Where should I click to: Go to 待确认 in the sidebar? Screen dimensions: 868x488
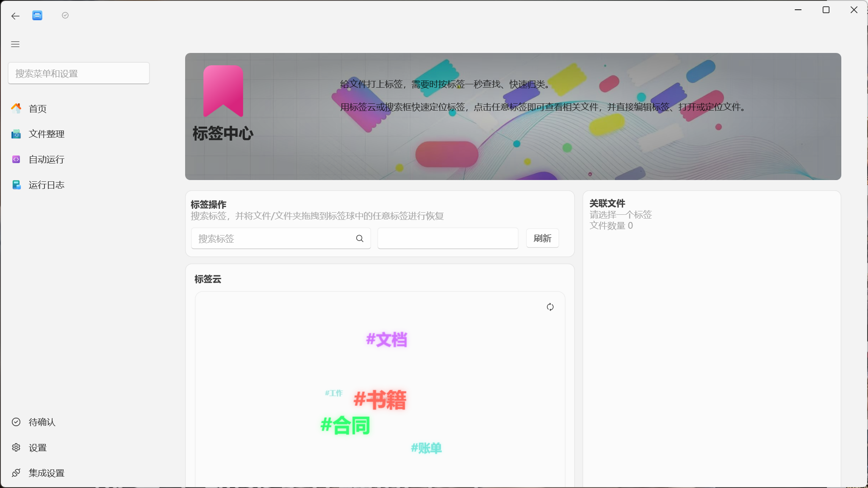[x=79, y=422]
